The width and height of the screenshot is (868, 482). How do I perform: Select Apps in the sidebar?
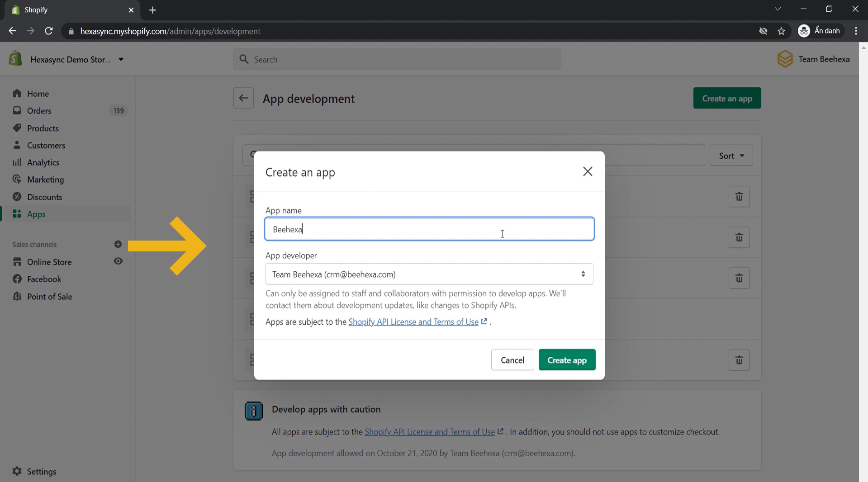[36, 214]
